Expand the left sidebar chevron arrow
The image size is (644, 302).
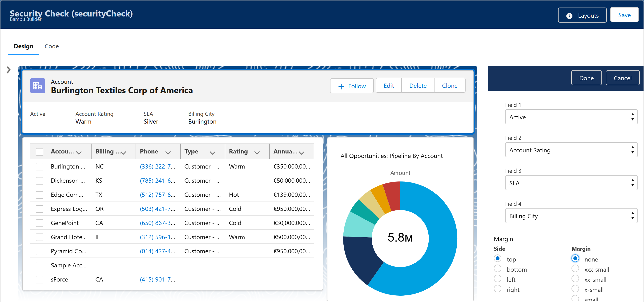tap(9, 70)
